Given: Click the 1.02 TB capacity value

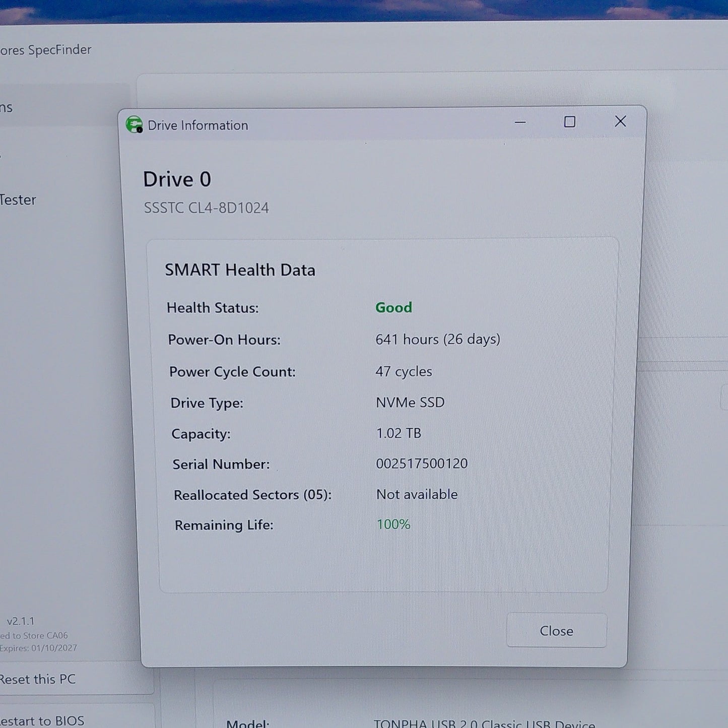Looking at the screenshot, I should pos(399,433).
